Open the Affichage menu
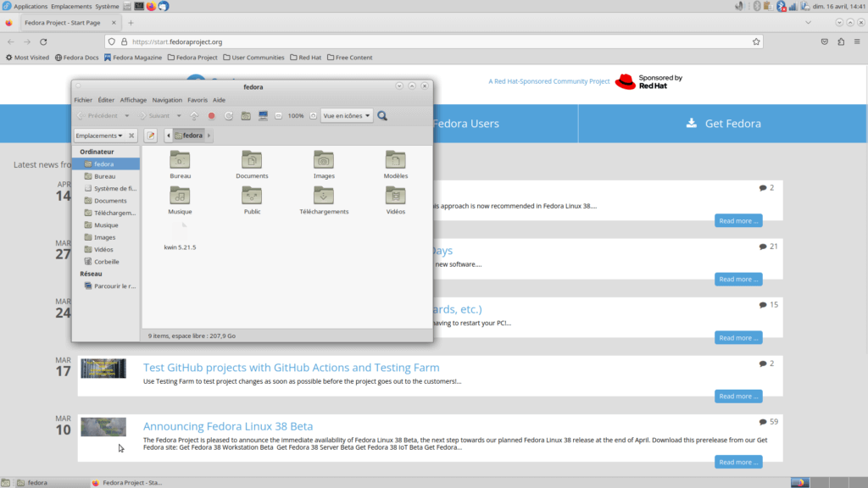The image size is (868, 488). pyautogui.click(x=133, y=100)
